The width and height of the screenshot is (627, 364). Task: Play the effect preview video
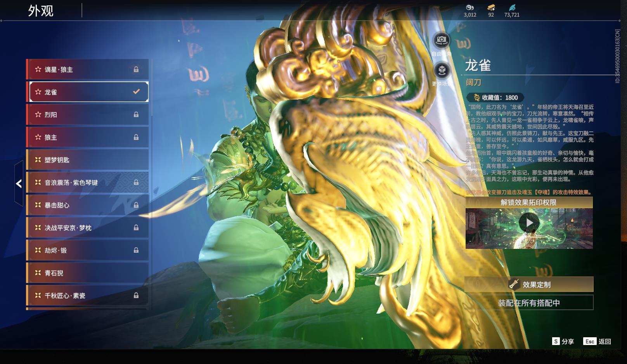click(x=529, y=223)
